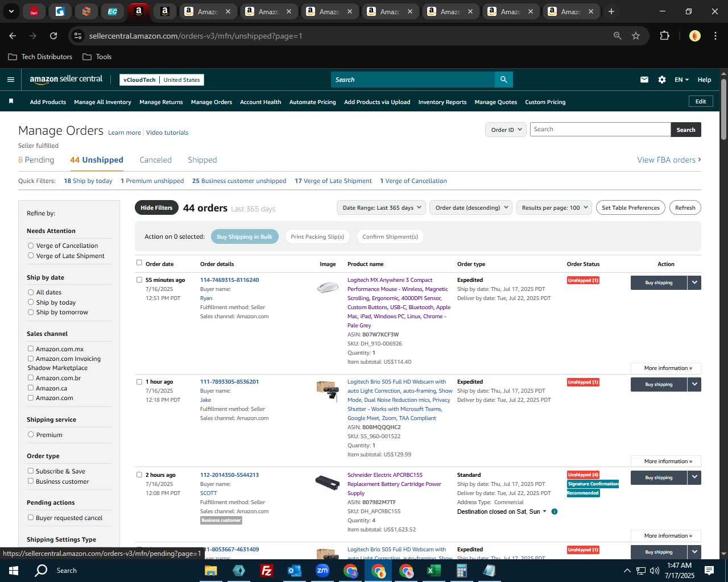Expand Buy shipping arrow for order 114-7469315-8116240
The image size is (728, 582).
tap(694, 282)
